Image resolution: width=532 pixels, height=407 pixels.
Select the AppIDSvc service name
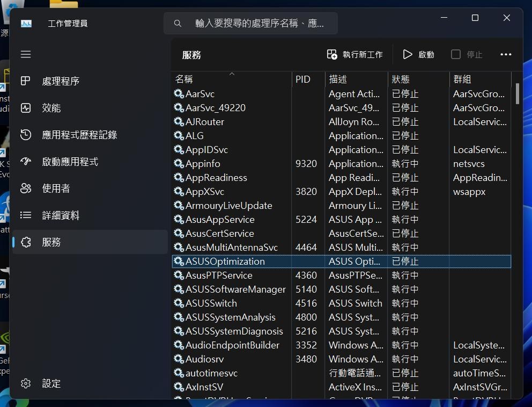coord(206,150)
